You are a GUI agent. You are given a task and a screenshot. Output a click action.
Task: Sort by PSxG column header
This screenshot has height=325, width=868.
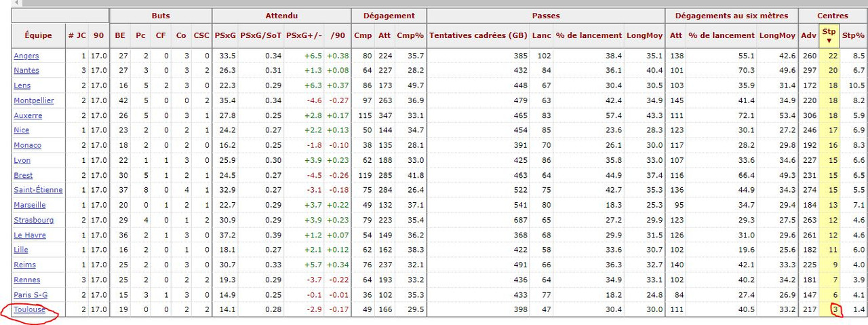point(225,35)
